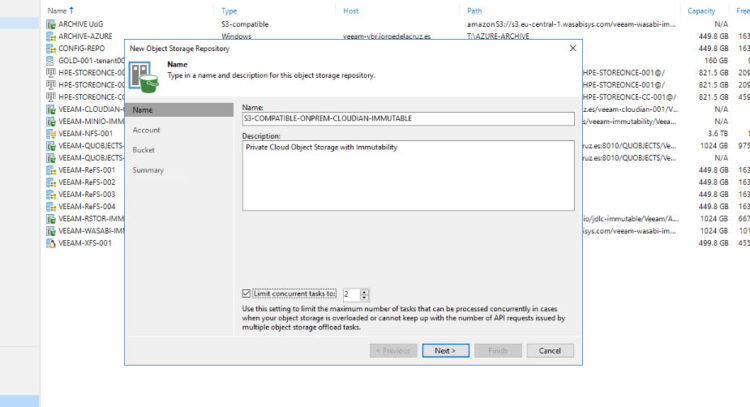
Task: Increase the concurrent tasks value with up arrow
Action: point(365,291)
